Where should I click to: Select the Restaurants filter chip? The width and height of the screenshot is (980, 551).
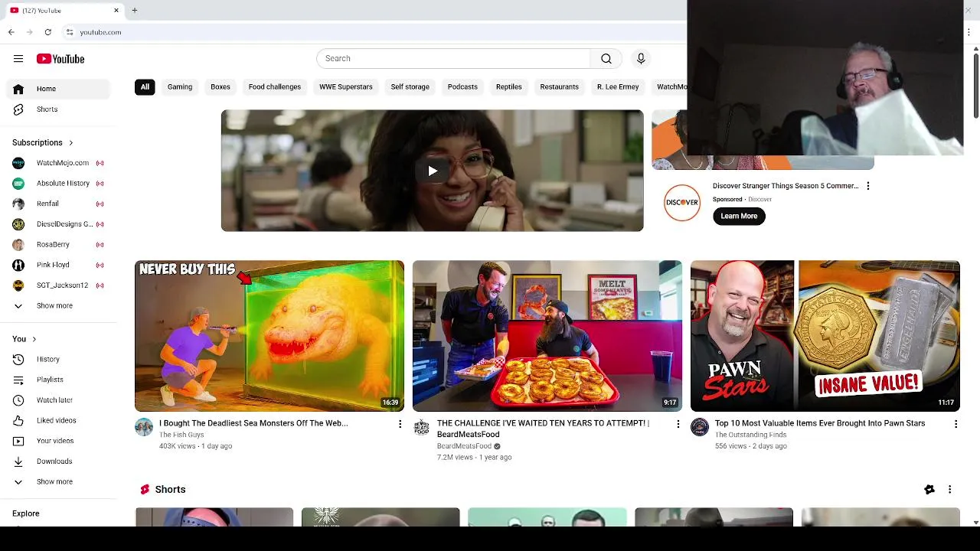click(x=560, y=87)
